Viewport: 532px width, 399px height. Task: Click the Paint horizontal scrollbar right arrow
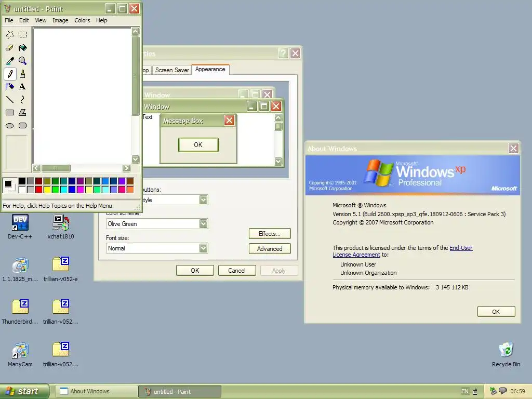[126, 168]
